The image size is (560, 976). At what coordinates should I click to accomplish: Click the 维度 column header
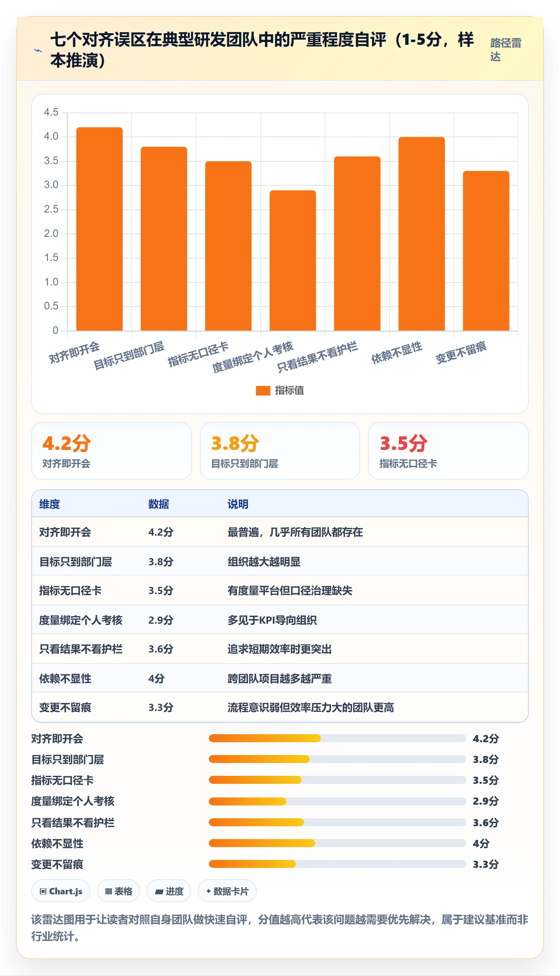coord(50,504)
